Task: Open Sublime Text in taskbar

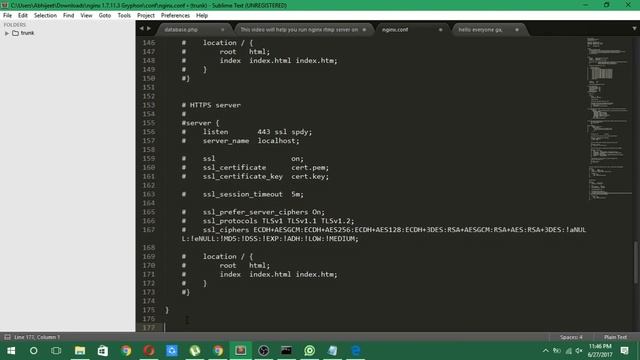Action: pyautogui.click(x=240, y=351)
